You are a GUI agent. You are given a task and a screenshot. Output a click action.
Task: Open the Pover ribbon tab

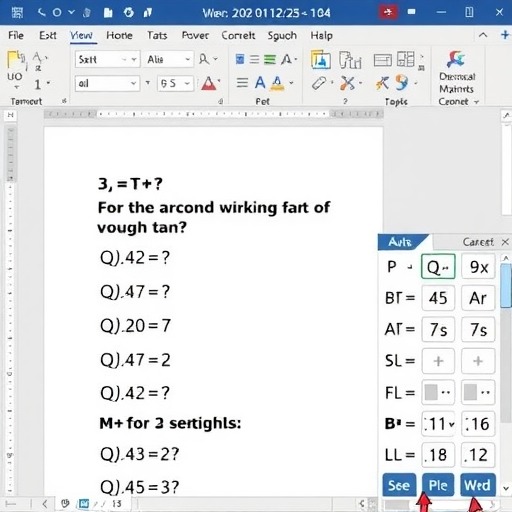tap(195, 35)
